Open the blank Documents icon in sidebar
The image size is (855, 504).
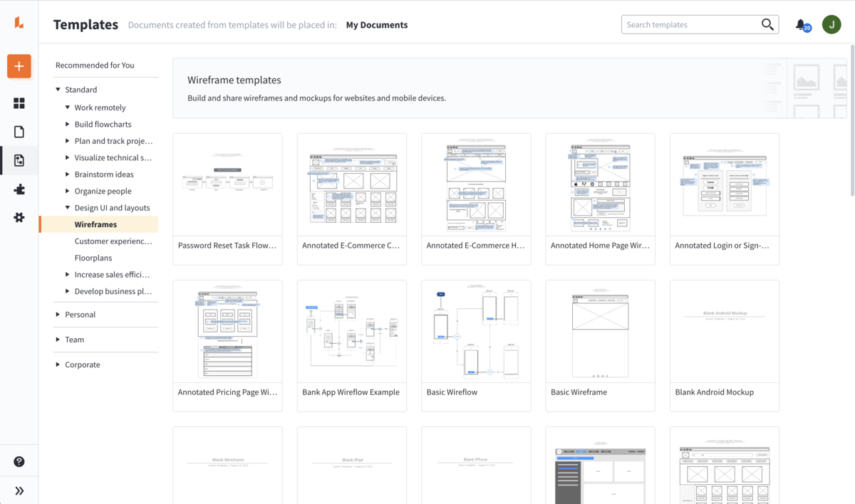(x=19, y=131)
